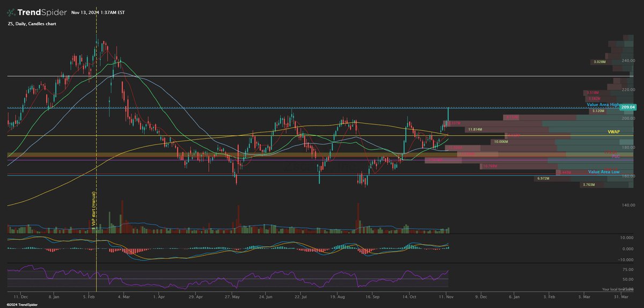Click the 10.768M volume profile label
The width and height of the screenshot is (644, 308).
(x=489, y=166)
